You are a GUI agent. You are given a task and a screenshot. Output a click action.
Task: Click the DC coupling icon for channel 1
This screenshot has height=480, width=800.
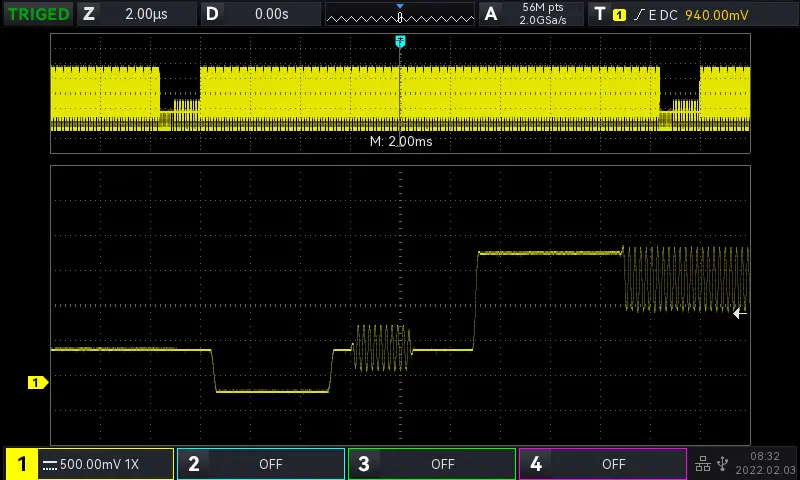click(x=49, y=464)
